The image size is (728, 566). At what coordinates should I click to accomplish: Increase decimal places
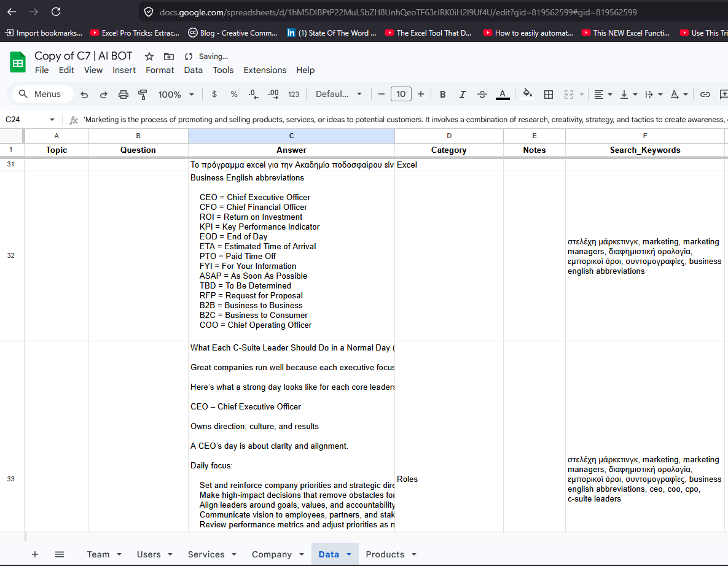(273, 94)
